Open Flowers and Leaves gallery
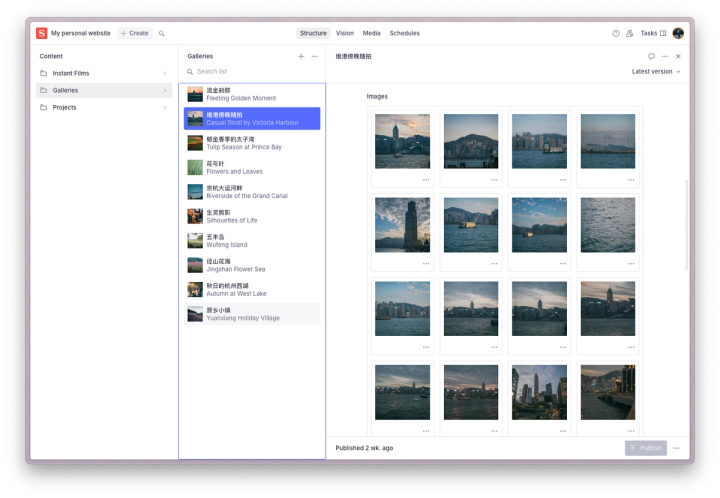Viewport: 720px width, 498px height. tap(252, 168)
